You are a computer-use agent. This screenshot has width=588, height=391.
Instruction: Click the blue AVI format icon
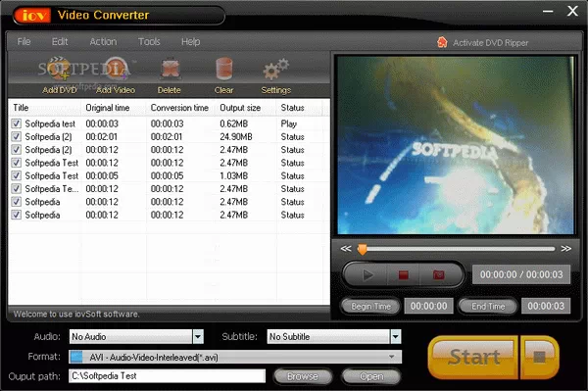point(76,357)
